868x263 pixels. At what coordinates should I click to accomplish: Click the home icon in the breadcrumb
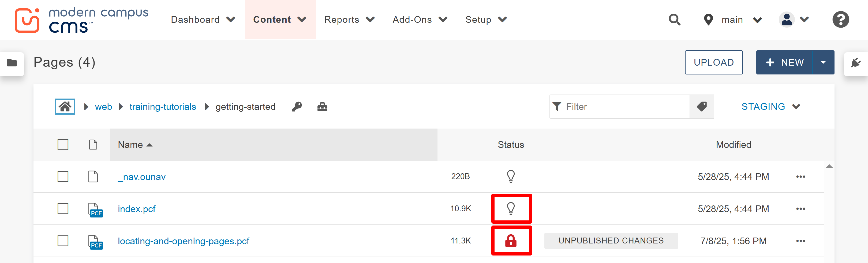(65, 106)
